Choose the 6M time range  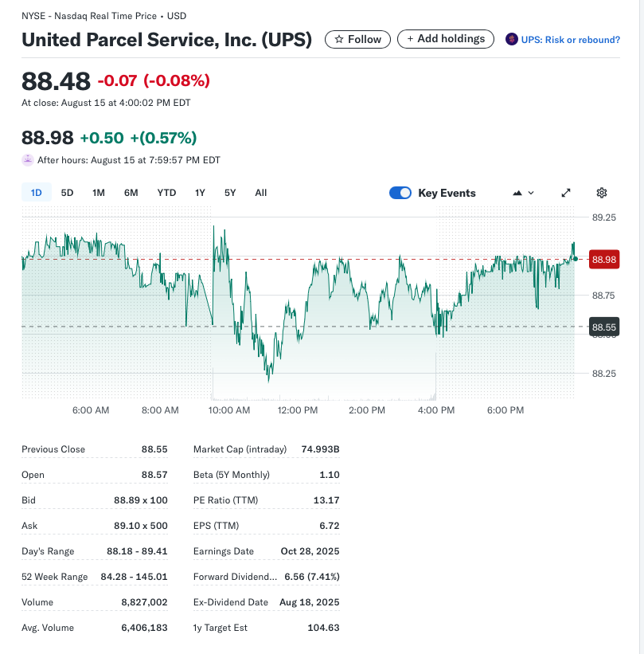[x=131, y=193]
